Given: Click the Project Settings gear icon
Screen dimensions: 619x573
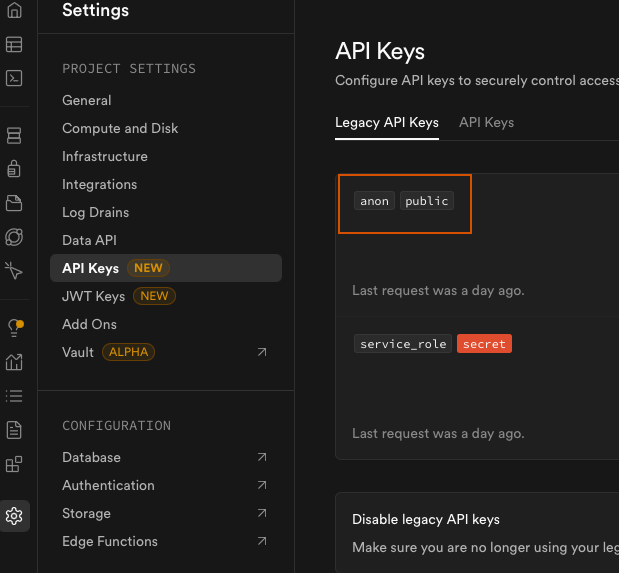Looking at the screenshot, I should click(x=14, y=516).
